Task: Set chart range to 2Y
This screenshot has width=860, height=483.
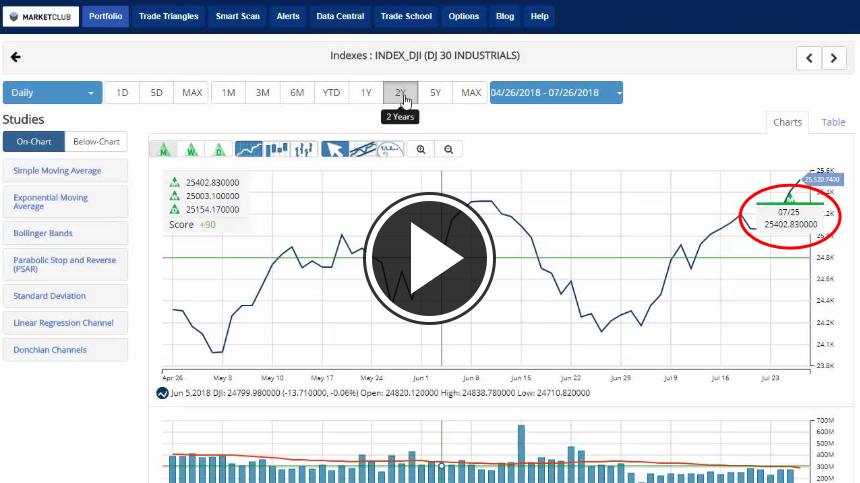Action: coord(400,93)
